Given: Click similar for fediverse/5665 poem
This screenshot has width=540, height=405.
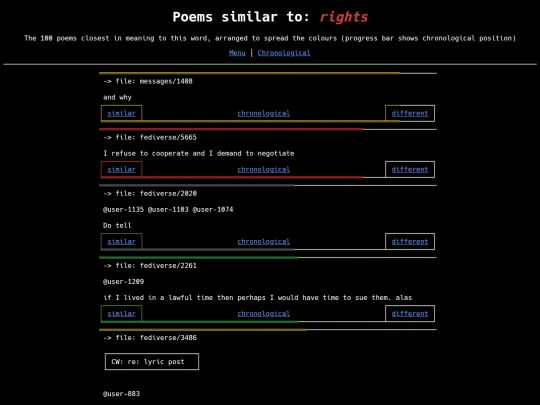Looking at the screenshot, I should 122,169.
